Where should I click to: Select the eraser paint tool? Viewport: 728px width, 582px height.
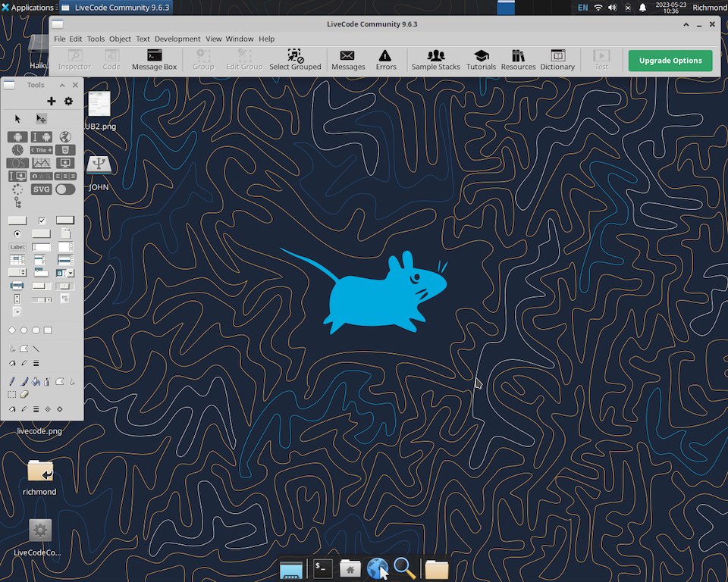(24, 394)
